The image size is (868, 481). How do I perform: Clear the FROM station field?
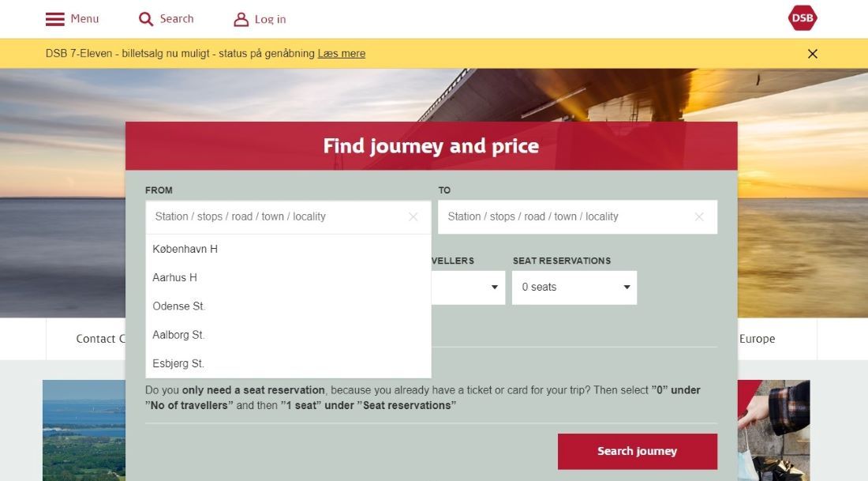tap(413, 216)
